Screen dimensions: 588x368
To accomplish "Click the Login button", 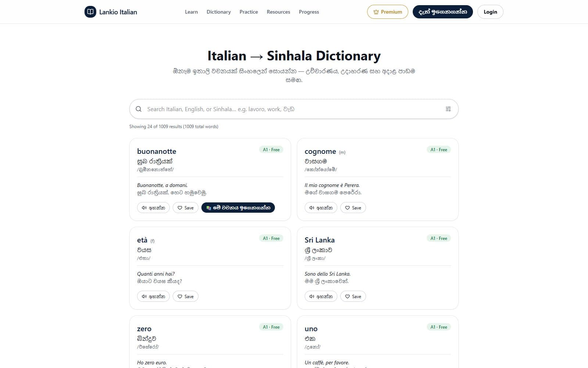I will [490, 12].
